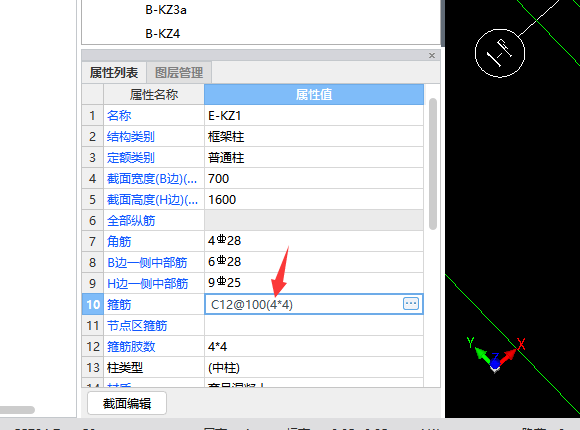Click the 属性名称 column header
Screen dimensions: 580x430
pyautogui.click(x=154, y=95)
